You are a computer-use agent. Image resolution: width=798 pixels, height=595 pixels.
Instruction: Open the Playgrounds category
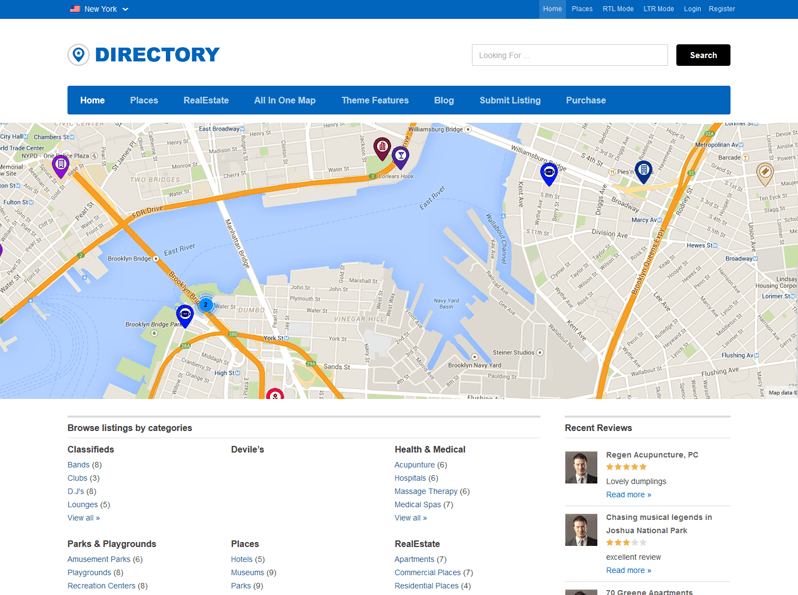[x=89, y=572]
